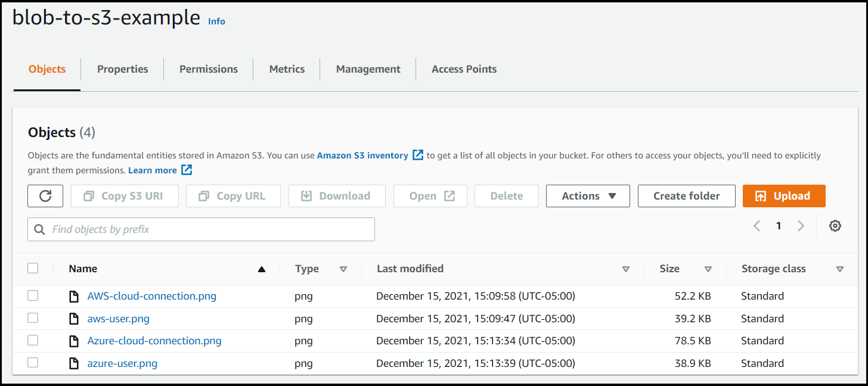Click the png type of azure-user.png
Viewport: 868px width, 386px height.
coord(303,364)
